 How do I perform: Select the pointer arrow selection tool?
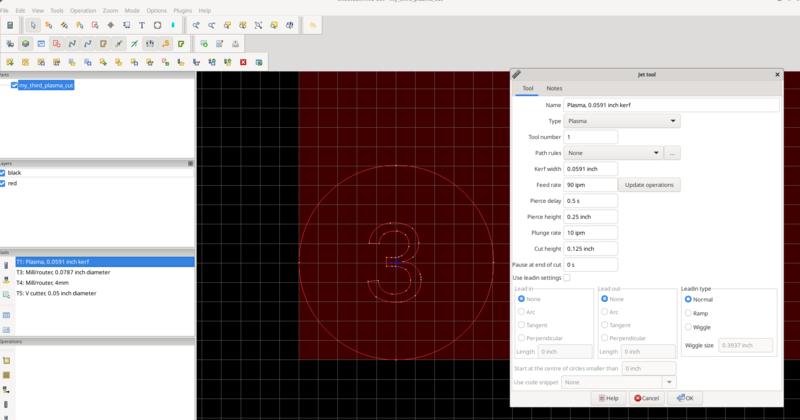pyautogui.click(x=33, y=25)
